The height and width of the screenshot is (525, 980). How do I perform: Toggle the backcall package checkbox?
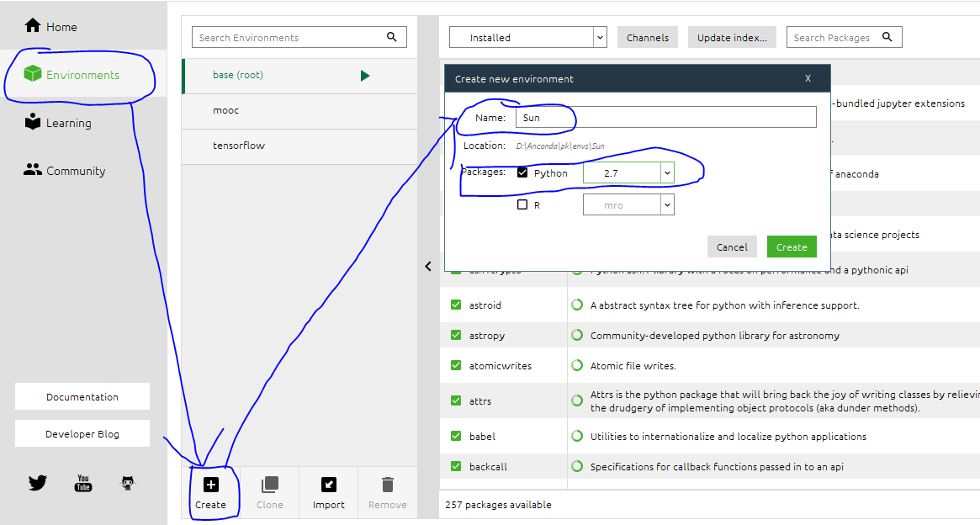point(456,466)
